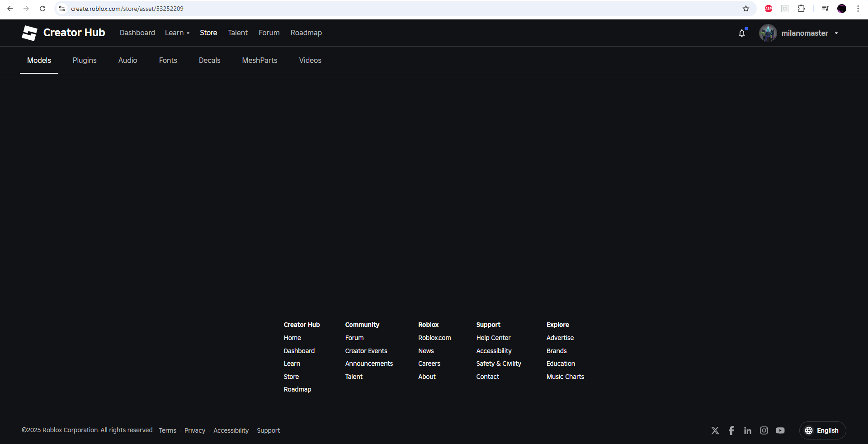Screen dimensions: 868x444
Task: View site information icon in address bar
Action: (62, 9)
